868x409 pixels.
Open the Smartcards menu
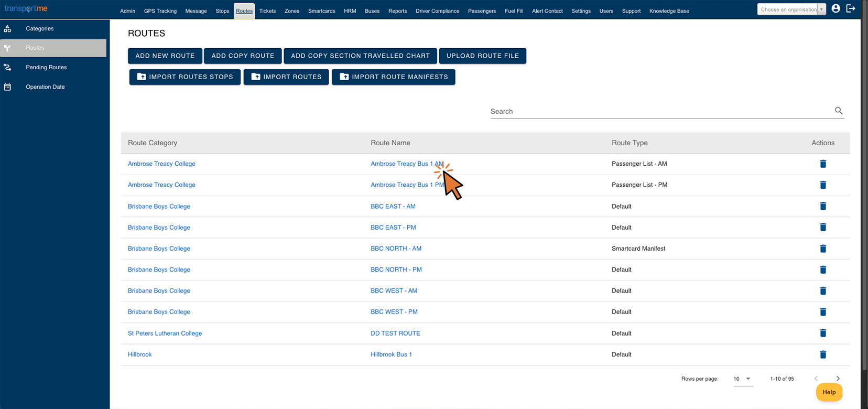click(322, 11)
